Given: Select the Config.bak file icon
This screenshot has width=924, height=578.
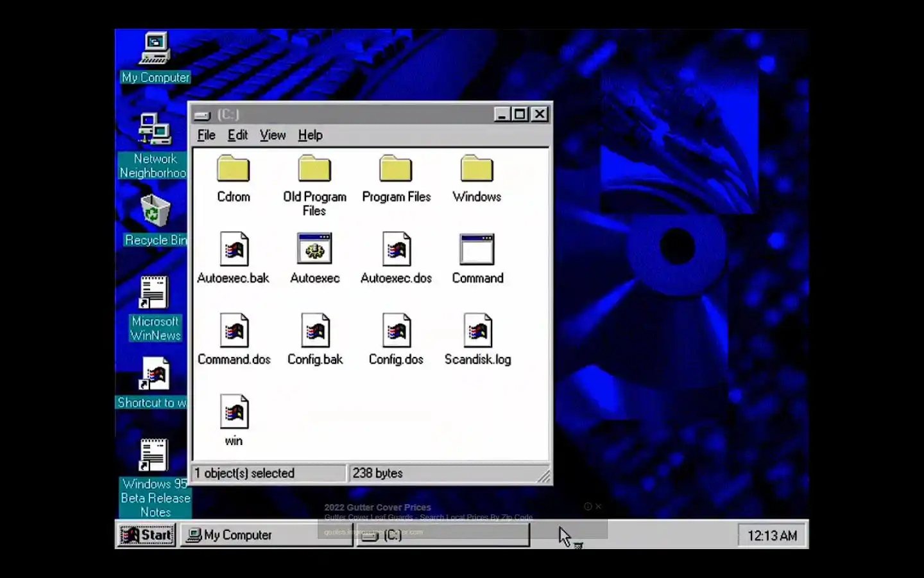Looking at the screenshot, I should (315, 330).
